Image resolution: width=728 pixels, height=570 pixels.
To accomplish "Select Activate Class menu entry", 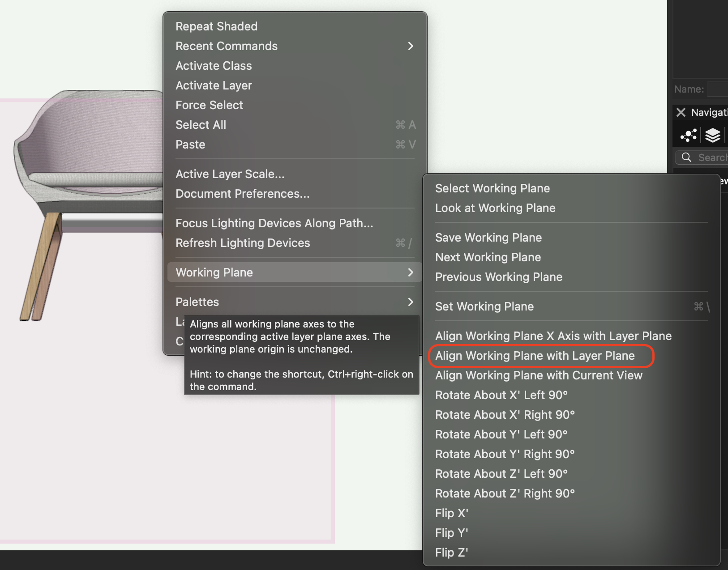I will pos(214,66).
